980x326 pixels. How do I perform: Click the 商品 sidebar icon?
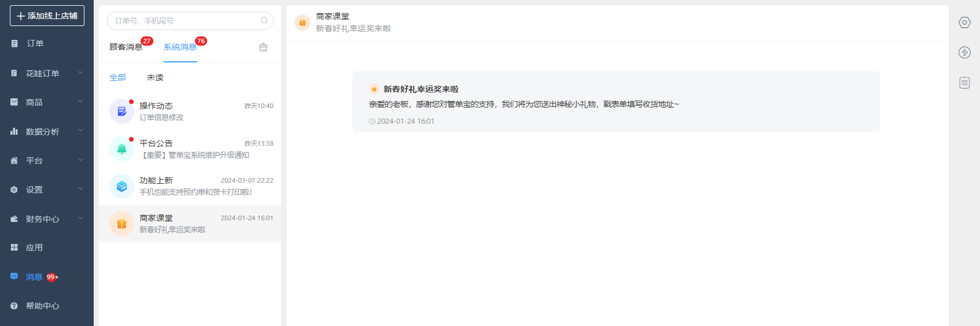click(14, 102)
